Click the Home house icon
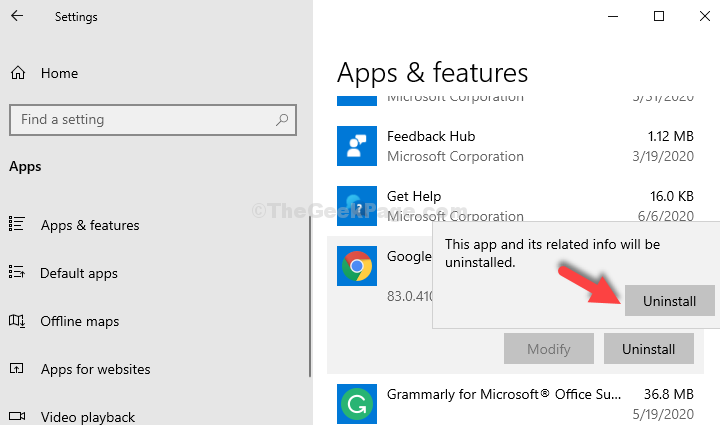 (18, 73)
